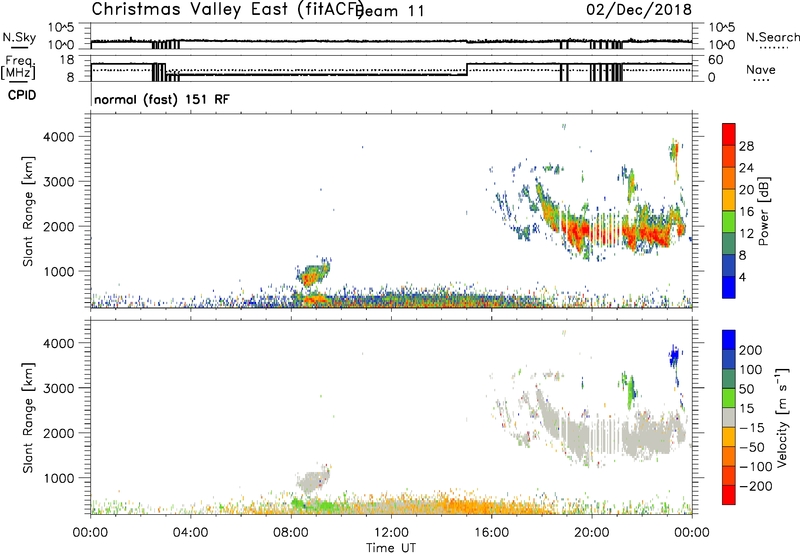Click the "20:00" time axis tick label
The image size is (800, 554).
(591, 533)
